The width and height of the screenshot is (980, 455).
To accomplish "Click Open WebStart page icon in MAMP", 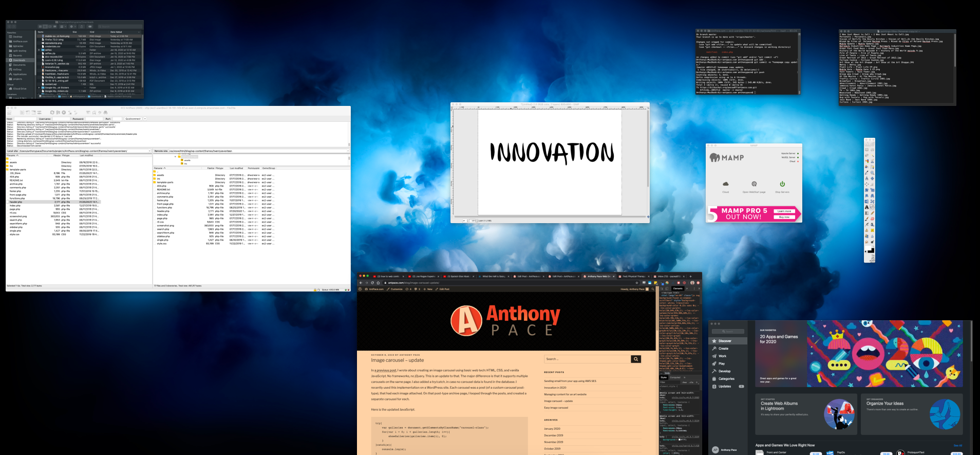I will tap(754, 184).
